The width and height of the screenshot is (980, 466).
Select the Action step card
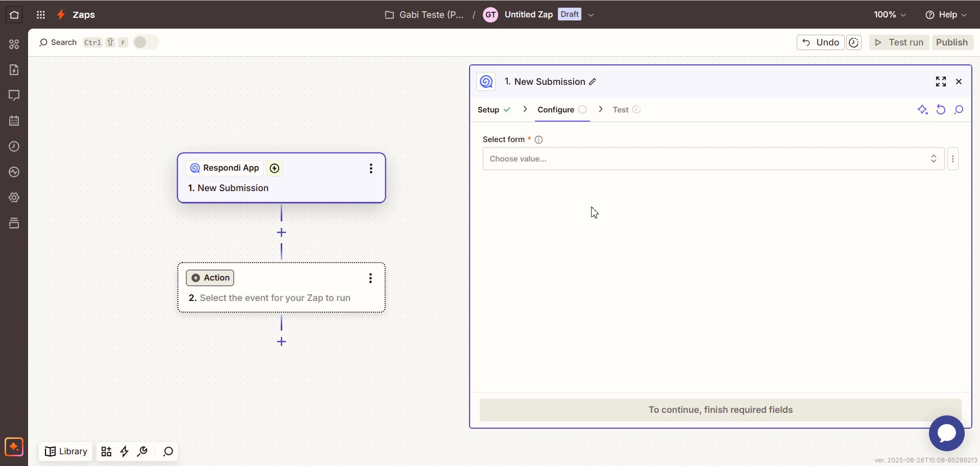[281, 288]
